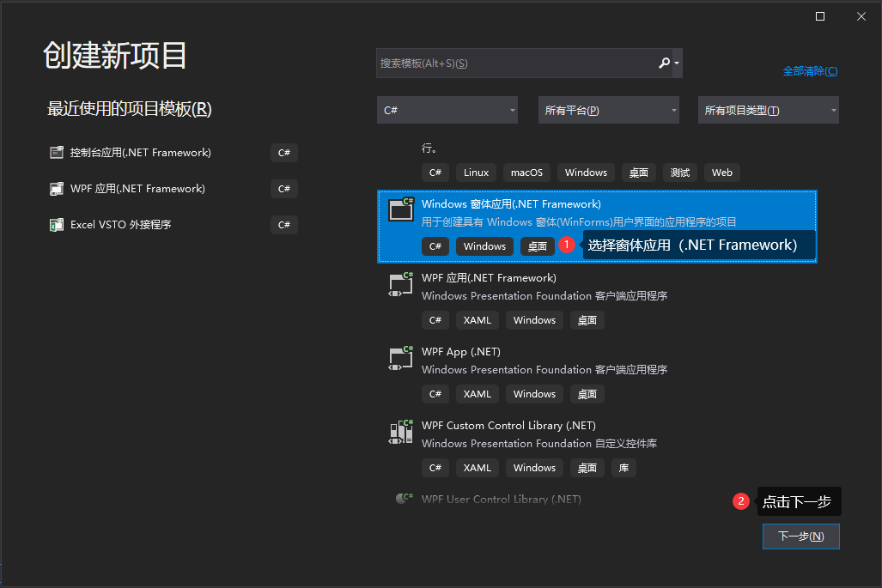The image size is (882, 588).
Task: Click 桌面 tag under Windows 窗体应用
Action: [538, 246]
